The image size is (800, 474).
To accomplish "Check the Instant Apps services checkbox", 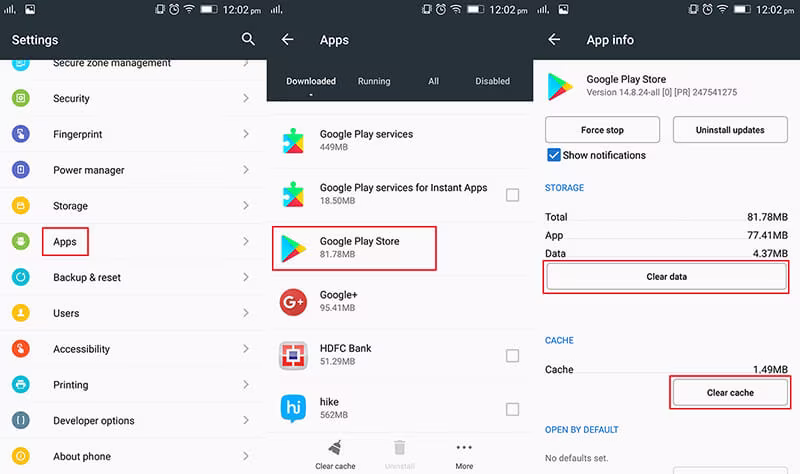I will coord(512,194).
